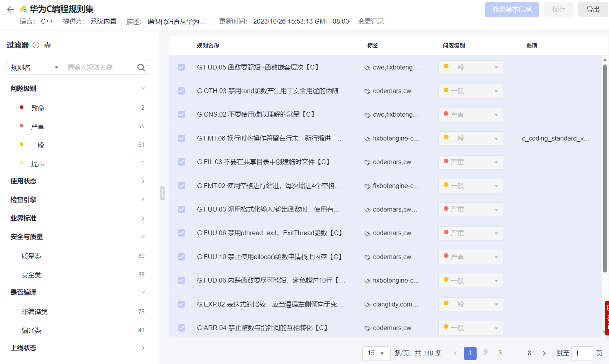Open rule G.EXP.02 表达式的比较
The image size is (609, 364).
click(270, 304)
